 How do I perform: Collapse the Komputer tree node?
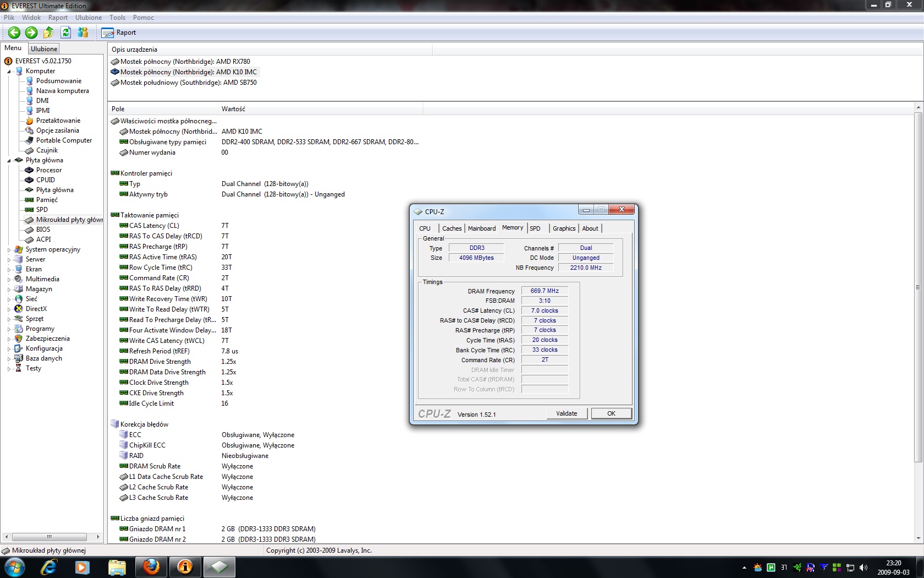click(x=9, y=72)
